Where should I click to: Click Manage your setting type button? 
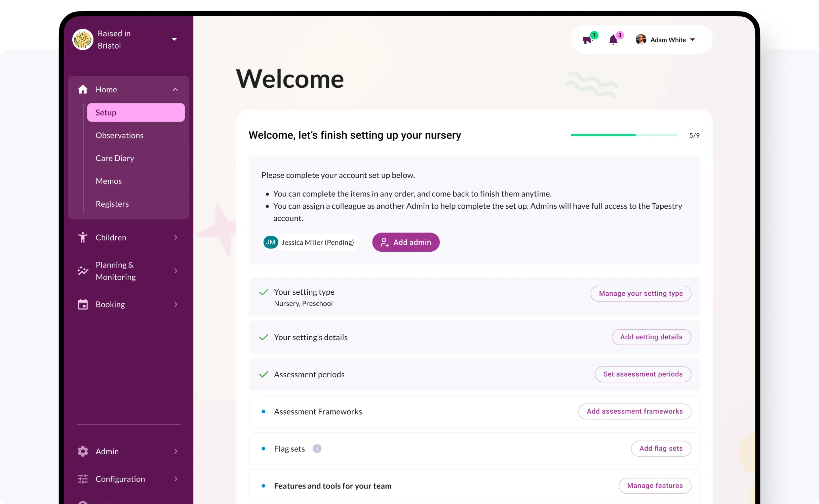(x=641, y=293)
